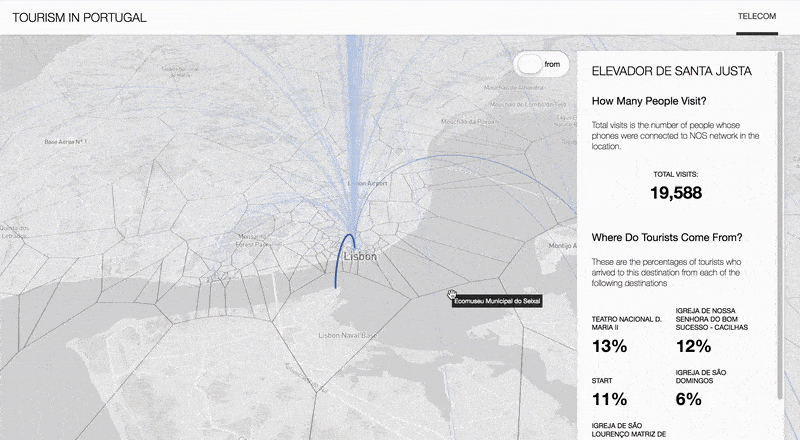Click the Base Aérea N°1 map label

tap(63, 142)
